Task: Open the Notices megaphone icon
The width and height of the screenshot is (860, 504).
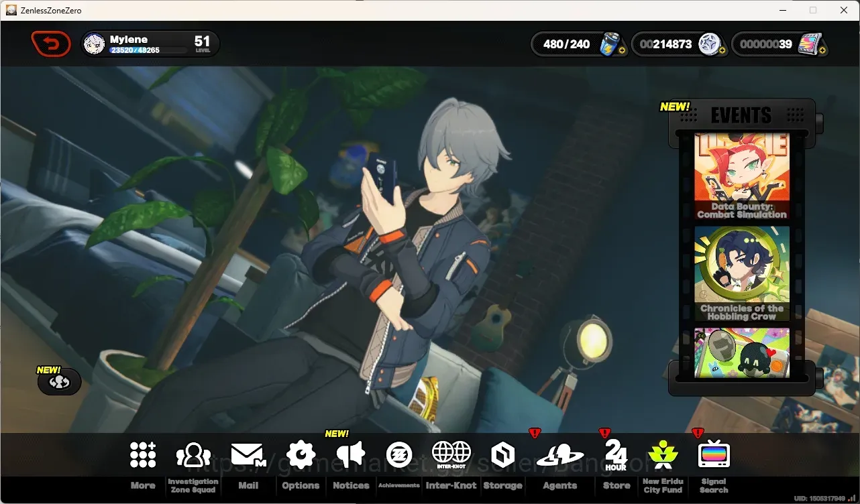Action: coord(351,455)
